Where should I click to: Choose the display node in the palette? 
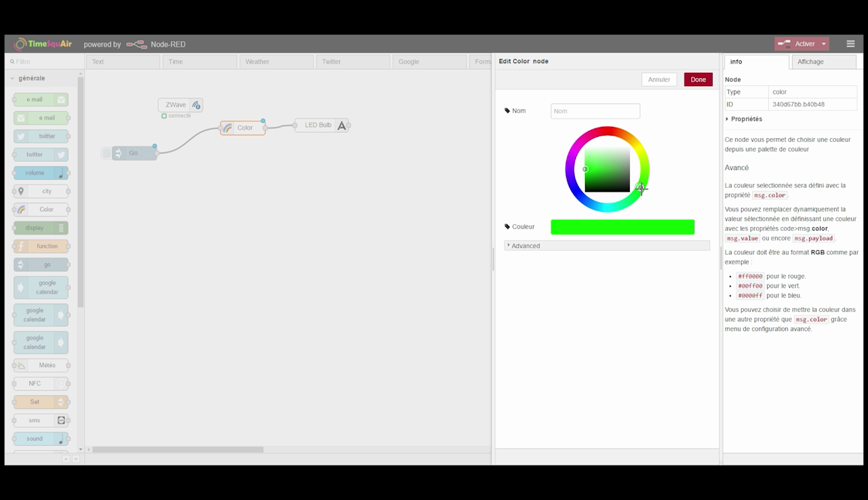tap(41, 228)
